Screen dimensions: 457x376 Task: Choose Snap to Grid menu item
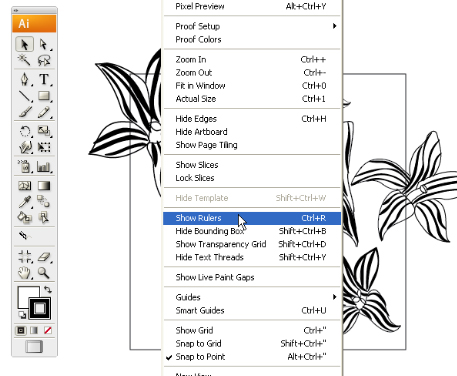pos(252,343)
